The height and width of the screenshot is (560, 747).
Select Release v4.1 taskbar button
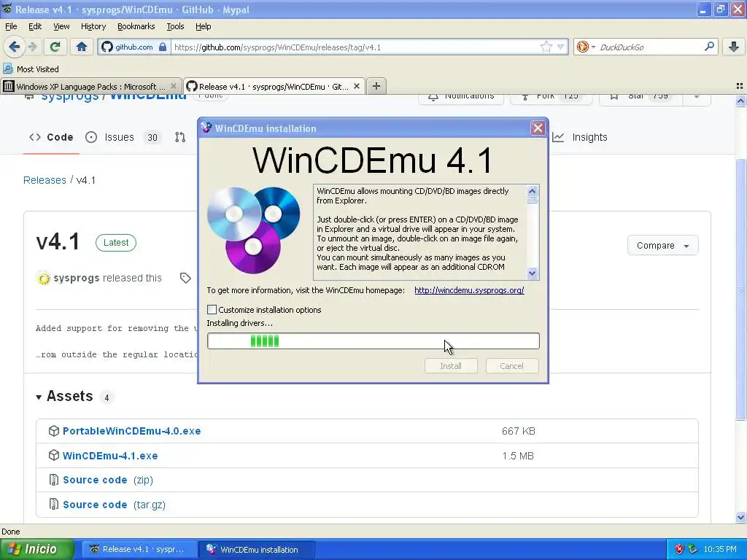pyautogui.click(x=139, y=550)
